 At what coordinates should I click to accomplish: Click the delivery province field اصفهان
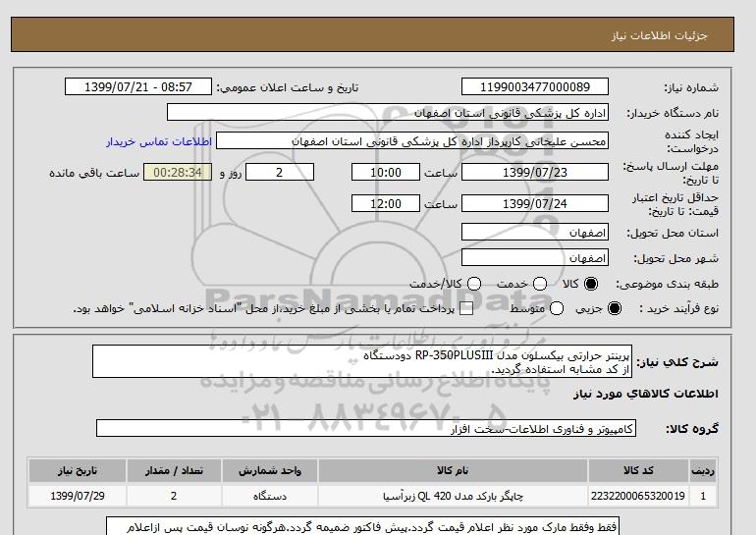[535, 232]
